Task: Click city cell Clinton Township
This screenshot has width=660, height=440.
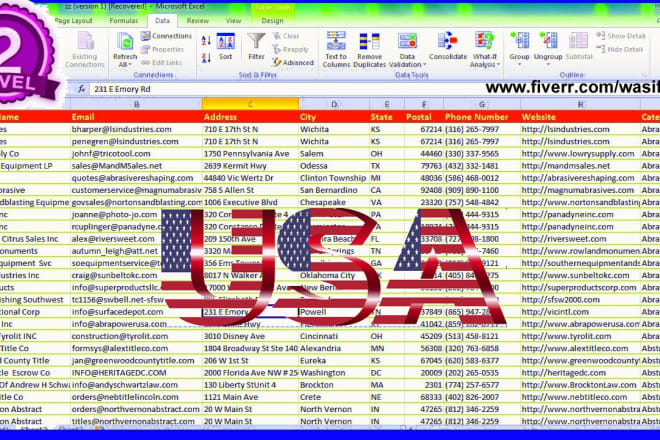Action: 333,178
